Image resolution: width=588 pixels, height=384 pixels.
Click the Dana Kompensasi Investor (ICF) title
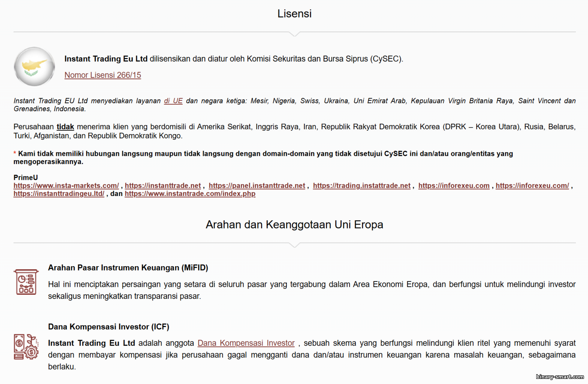coord(109,327)
